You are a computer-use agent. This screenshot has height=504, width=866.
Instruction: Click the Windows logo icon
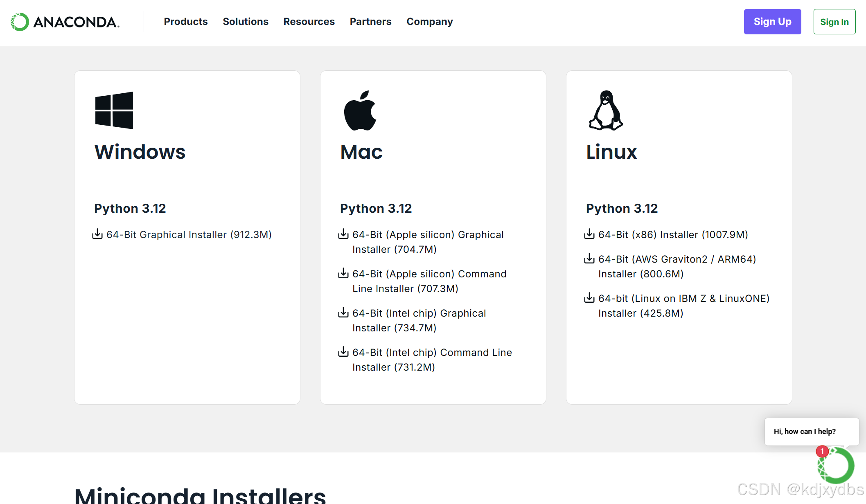pos(114,110)
